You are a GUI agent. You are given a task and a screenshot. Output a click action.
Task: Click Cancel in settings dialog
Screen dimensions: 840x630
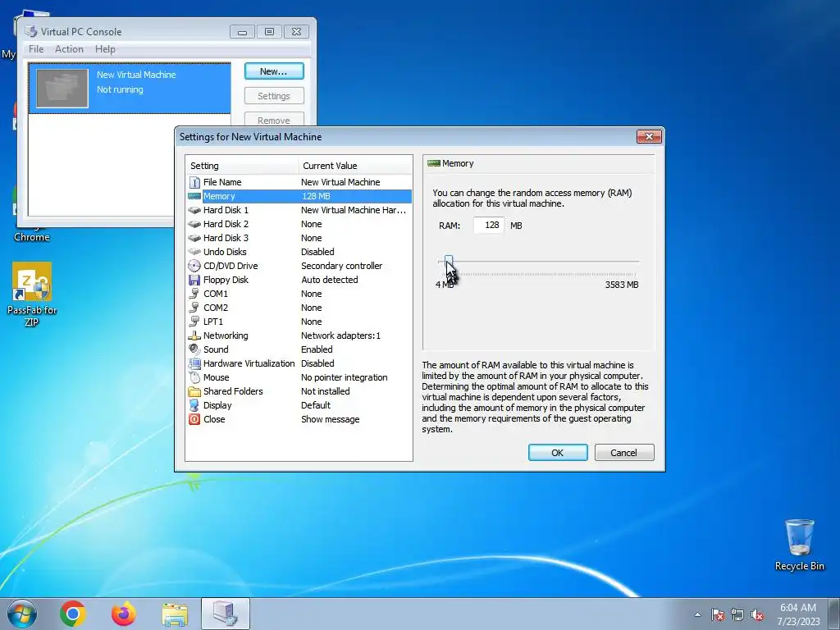(x=624, y=453)
